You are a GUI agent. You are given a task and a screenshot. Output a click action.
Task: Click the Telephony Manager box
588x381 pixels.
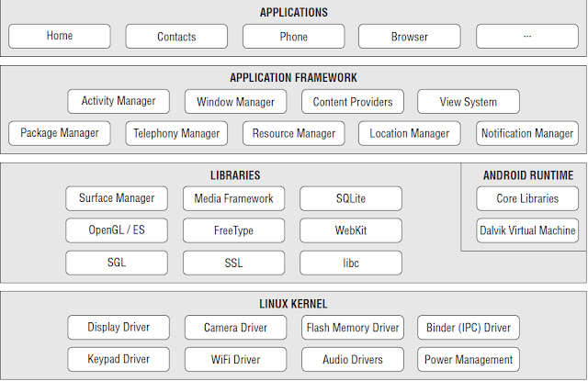click(x=176, y=133)
